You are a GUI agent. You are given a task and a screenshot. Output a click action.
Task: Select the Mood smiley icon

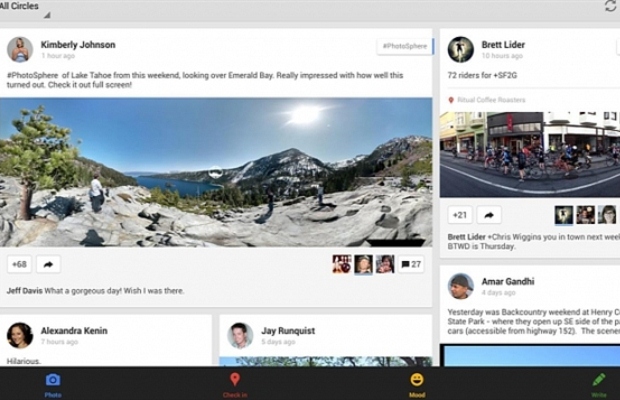point(417,380)
